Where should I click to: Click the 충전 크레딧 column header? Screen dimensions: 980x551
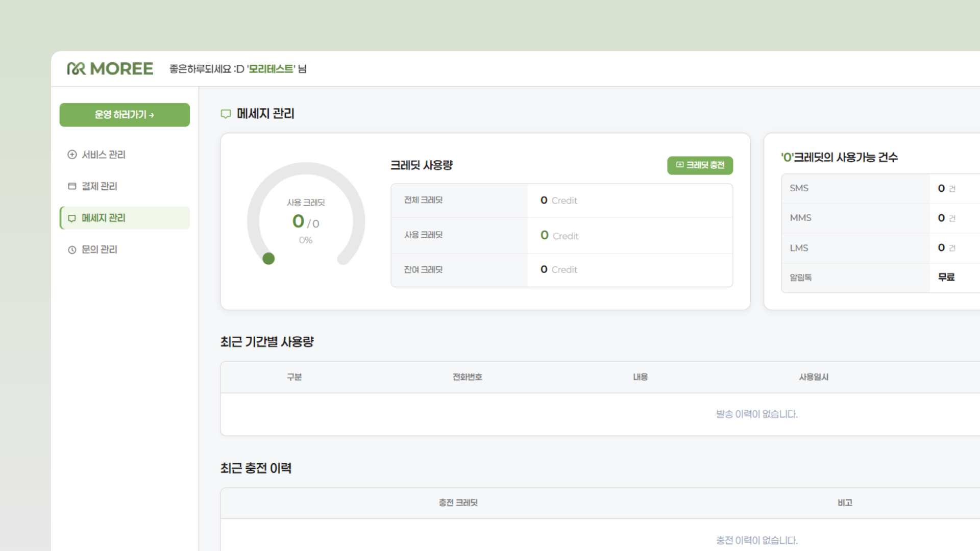(x=458, y=503)
